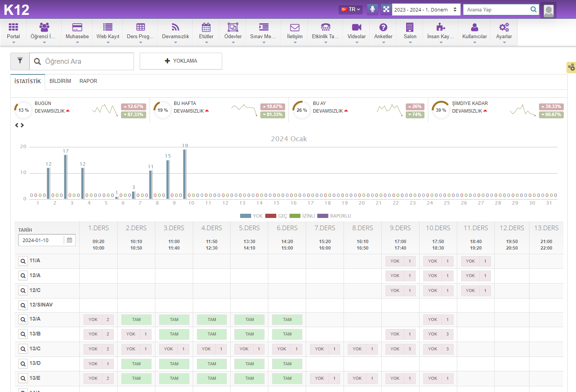
Task: Toggle YOK series in chart legend
Action: pos(251,216)
